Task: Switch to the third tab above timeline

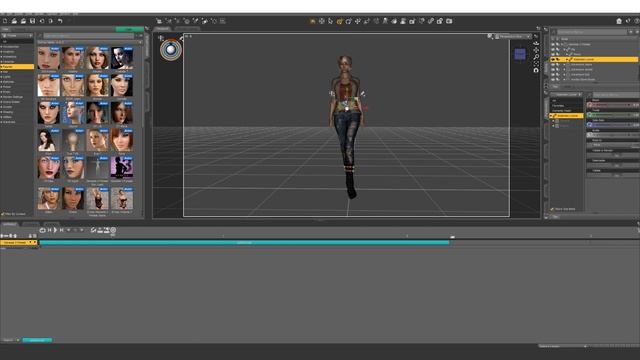Action: [x=51, y=224]
